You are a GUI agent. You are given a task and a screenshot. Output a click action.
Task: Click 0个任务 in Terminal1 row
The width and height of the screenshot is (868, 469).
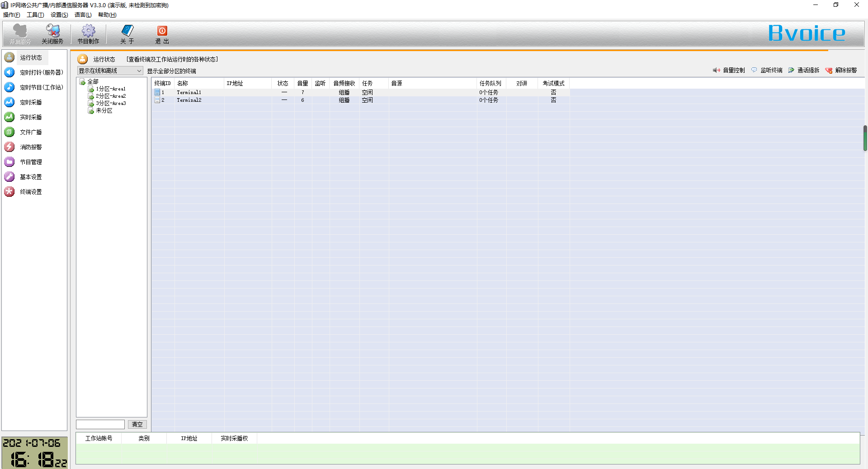tap(489, 92)
